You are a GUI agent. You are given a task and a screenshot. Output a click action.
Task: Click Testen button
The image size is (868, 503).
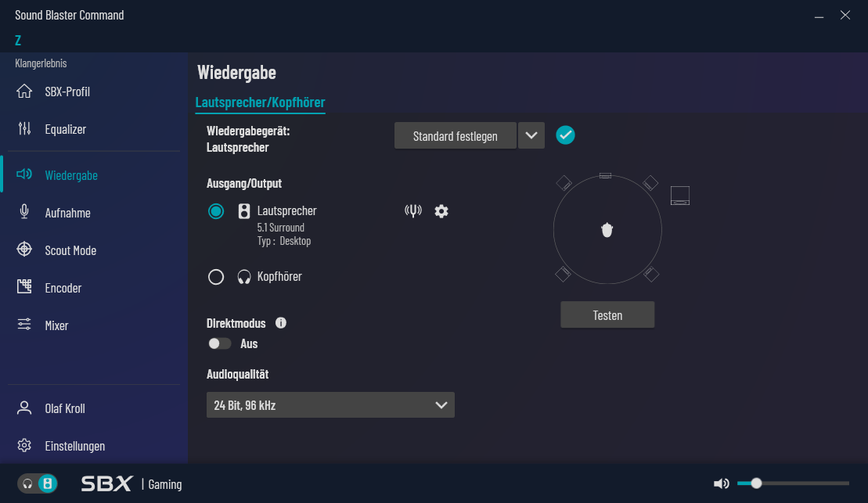pyautogui.click(x=607, y=314)
